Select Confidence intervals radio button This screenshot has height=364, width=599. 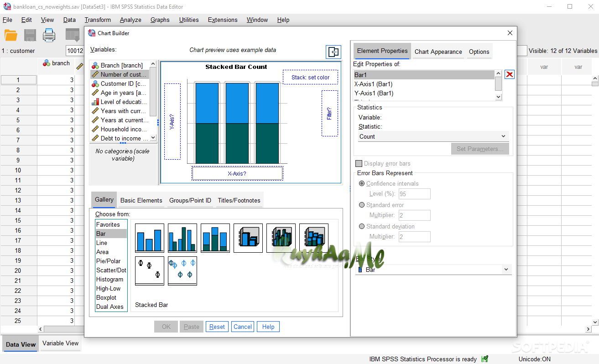click(362, 183)
